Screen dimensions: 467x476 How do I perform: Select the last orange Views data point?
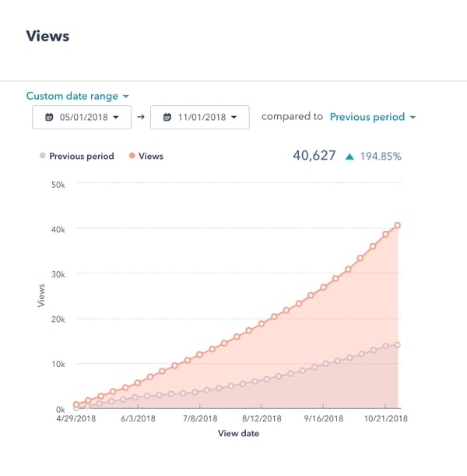(398, 226)
